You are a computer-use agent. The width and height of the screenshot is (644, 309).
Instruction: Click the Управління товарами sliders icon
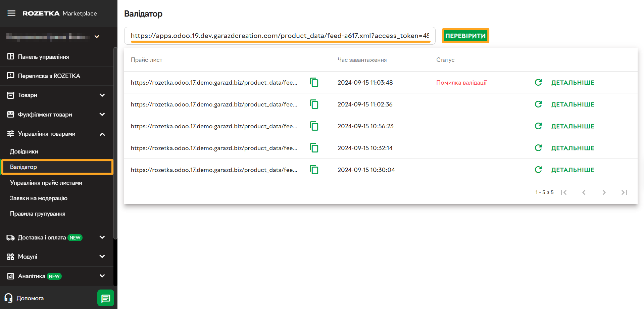11,134
